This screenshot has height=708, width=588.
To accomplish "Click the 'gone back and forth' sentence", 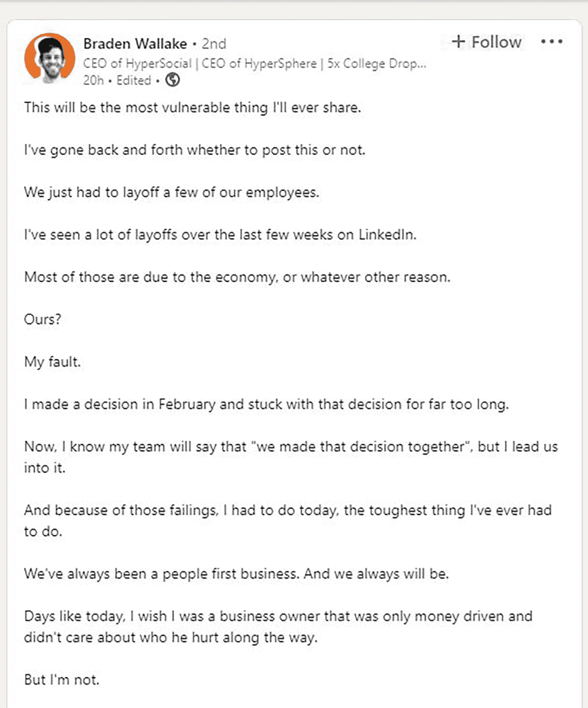I will click(194, 150).
